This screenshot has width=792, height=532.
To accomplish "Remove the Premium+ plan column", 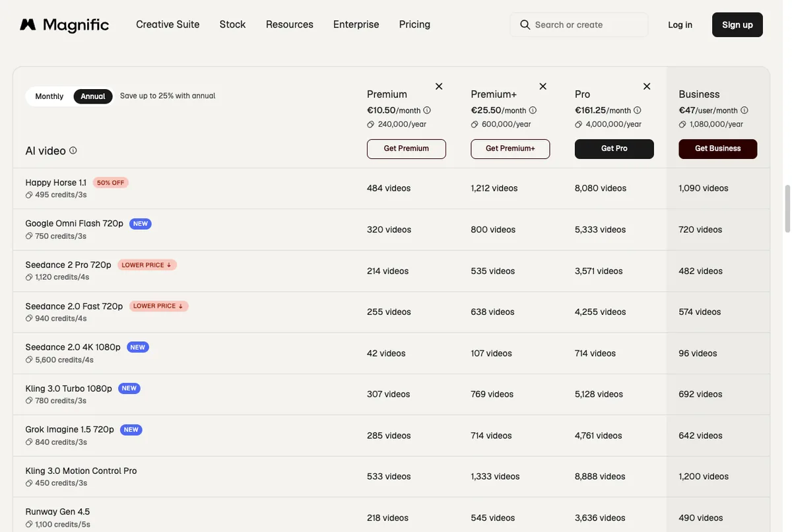I will point(543,86).
